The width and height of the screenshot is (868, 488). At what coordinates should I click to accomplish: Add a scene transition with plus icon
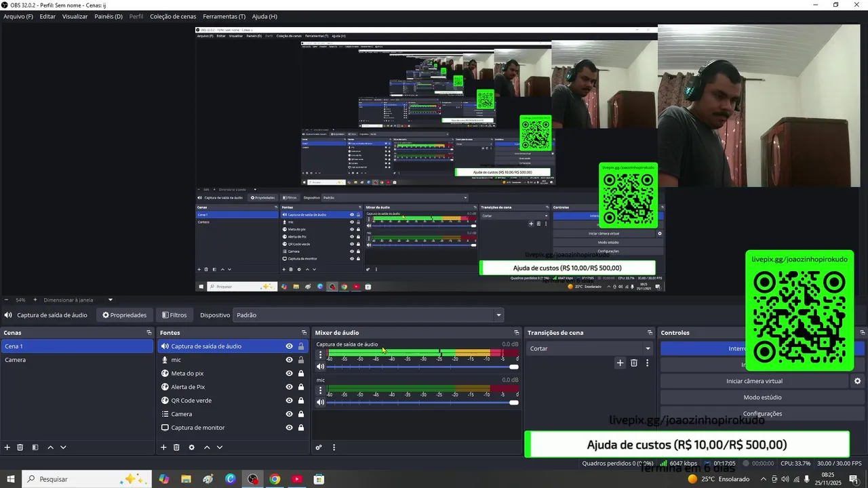[x=620, y=363]
